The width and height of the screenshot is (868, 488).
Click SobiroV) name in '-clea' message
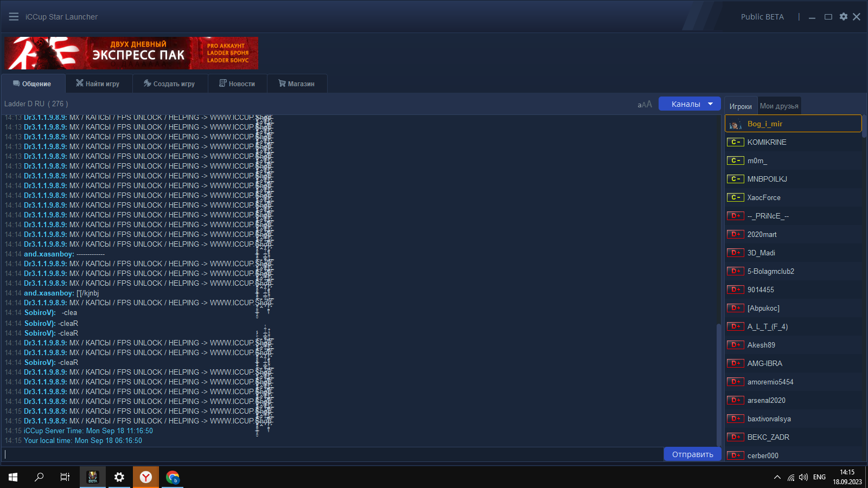pyautogui.click(x=40, y=313)
